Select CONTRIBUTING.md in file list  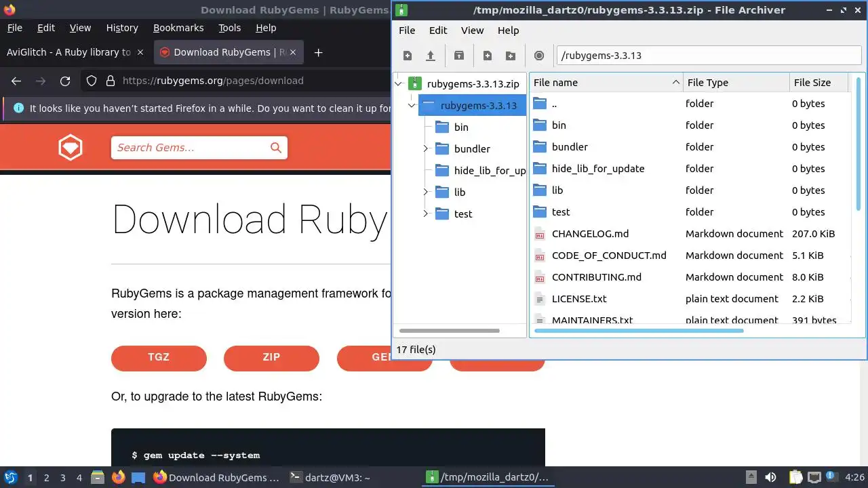click(597, 277)
